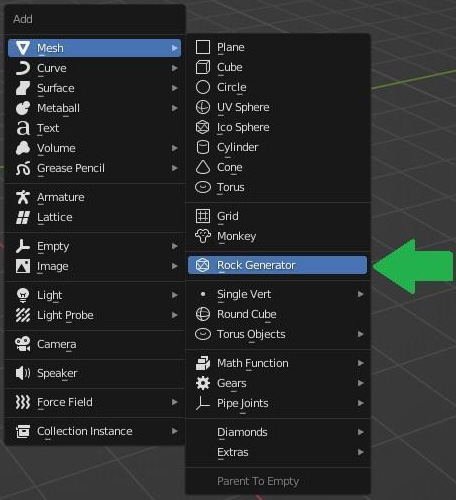Select the Gears icon
Viewport: 456px width, 500px height.
pyautogui.click(x=203, y=383)
